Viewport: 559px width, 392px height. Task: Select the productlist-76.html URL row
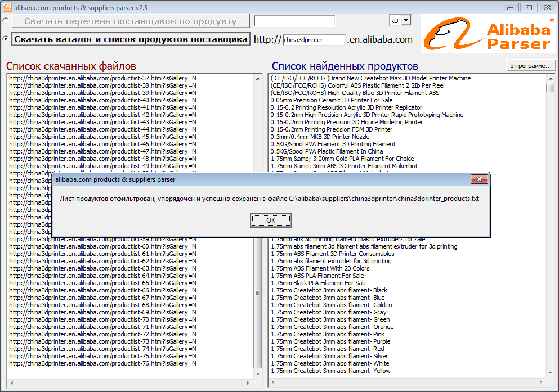click(x=102, y=363)
